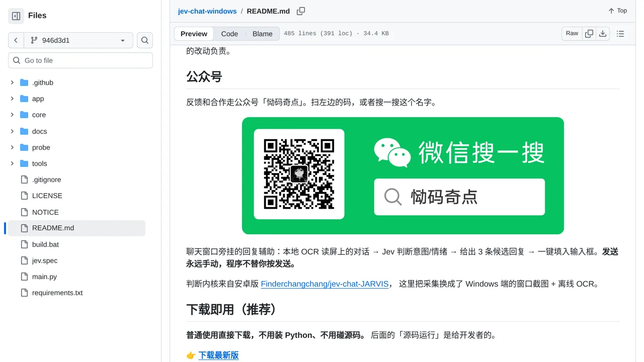The image size is (644, 362).
Task: Click the folder icon beside .github
Action: 24,82
